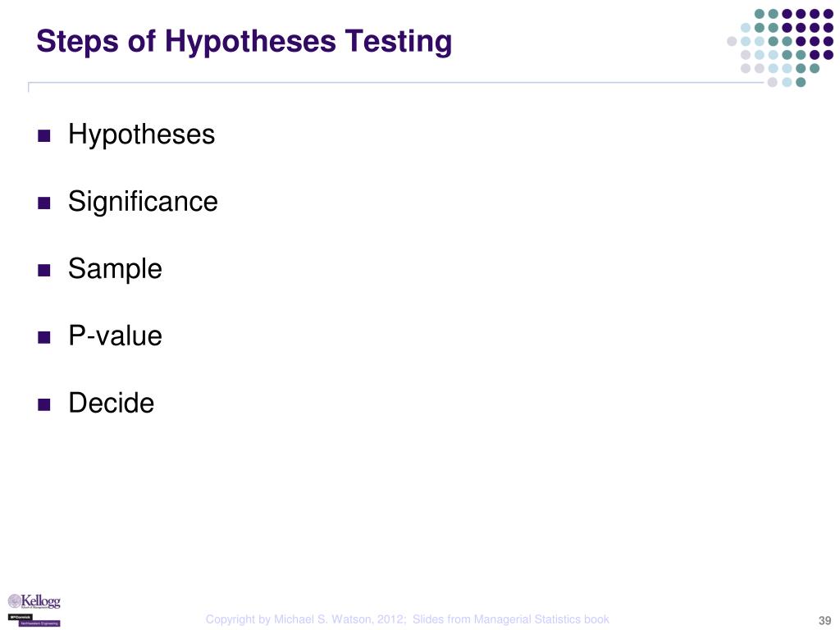
Task: Click a dark purple dot in corner
Action: point(829,14)
